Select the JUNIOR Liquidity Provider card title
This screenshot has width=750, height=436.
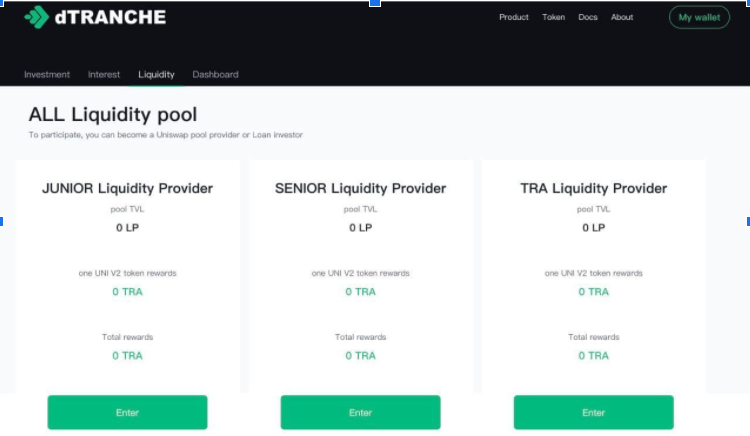pos(127,188)
